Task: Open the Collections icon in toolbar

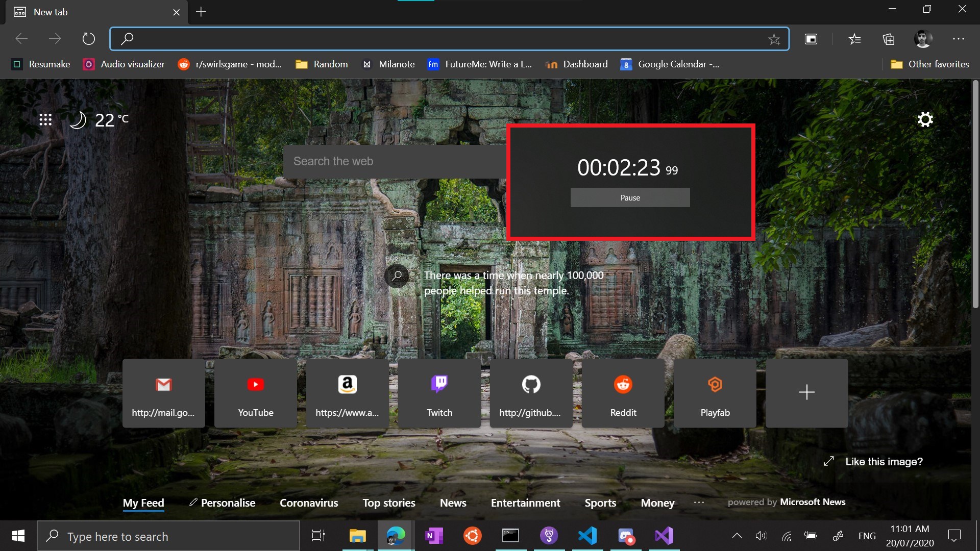Action: coord(889,39)
